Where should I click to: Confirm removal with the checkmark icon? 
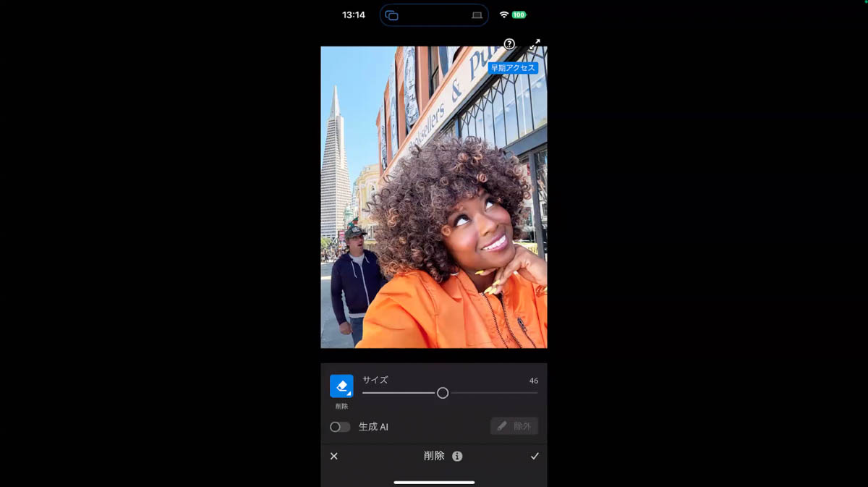pos(535,456)
